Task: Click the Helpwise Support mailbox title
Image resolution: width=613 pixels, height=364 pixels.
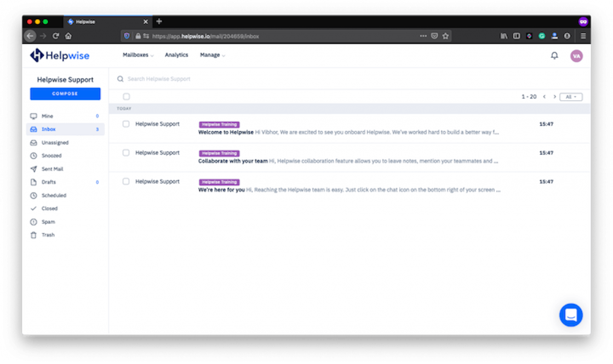Action: coord(65,80)
